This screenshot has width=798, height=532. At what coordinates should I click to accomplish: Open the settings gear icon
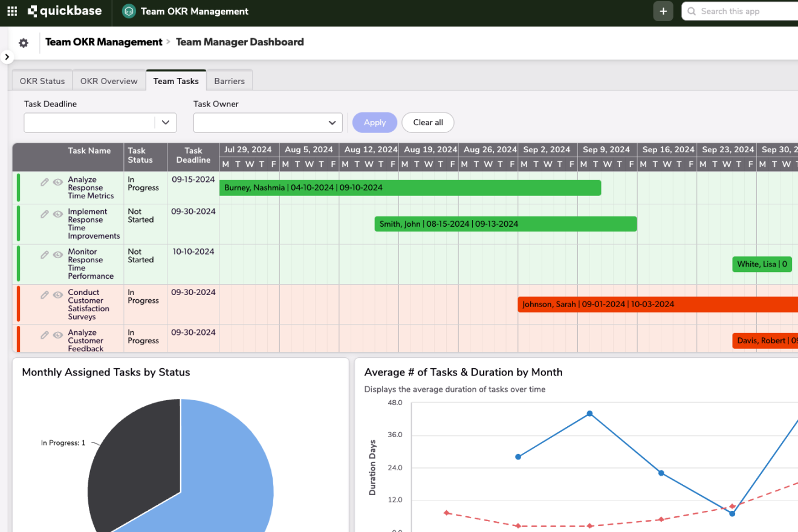pyautogui.click(x=24, y=43)
